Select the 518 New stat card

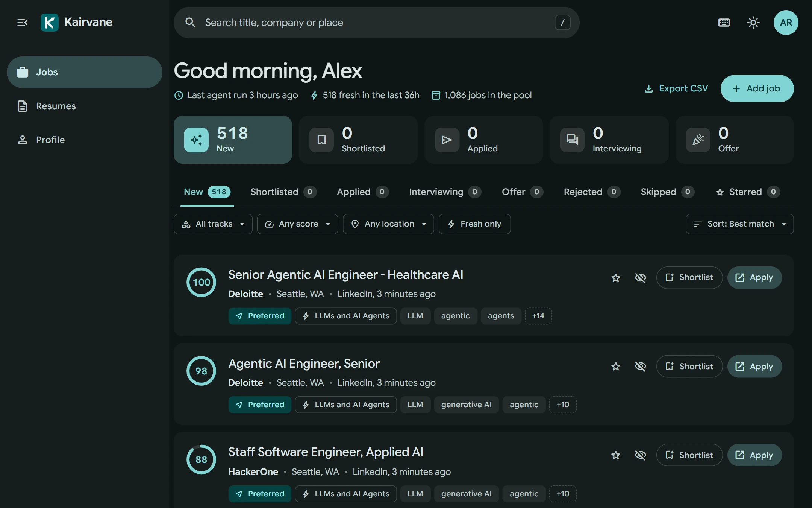point(233,140)
